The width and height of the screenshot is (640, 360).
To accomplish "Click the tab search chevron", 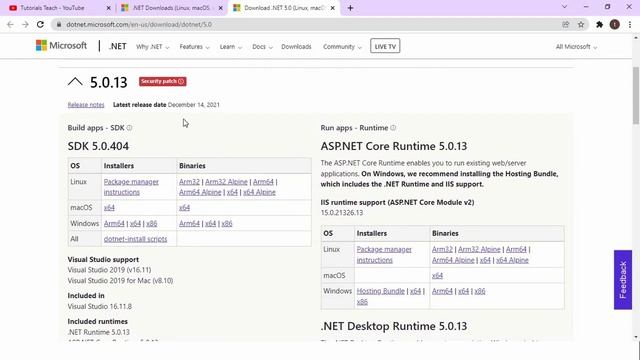I will 564,7.
